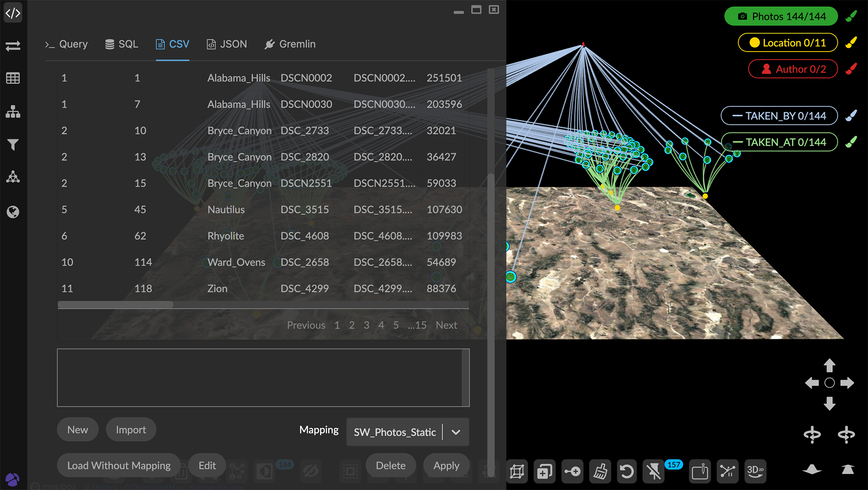Select the add-edge tool in the bottom toolbar
The height and width of the screenshot is (490, 868).
[572, 471]
